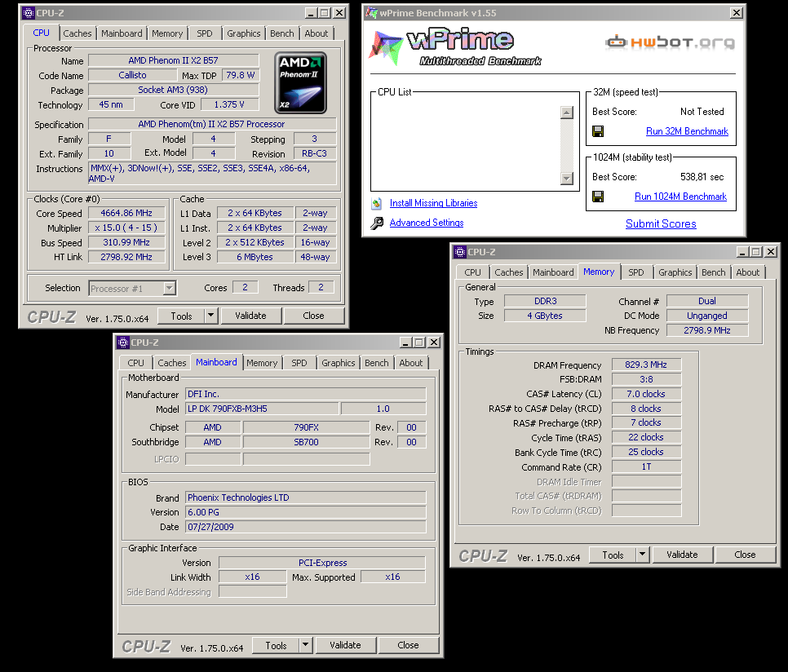
Task: Click the CPU-Z title bar icon in the Memory window
Action: coord(460,252)
